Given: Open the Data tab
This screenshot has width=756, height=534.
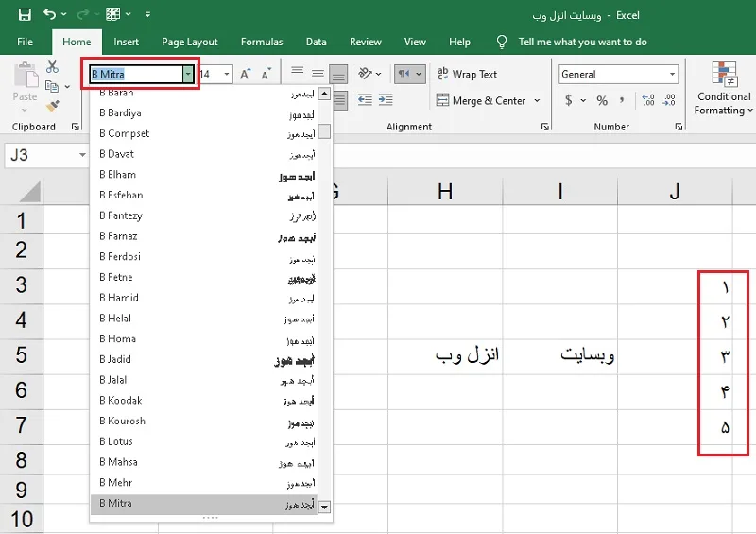Looking at the screenshot, I should (316, 42).
